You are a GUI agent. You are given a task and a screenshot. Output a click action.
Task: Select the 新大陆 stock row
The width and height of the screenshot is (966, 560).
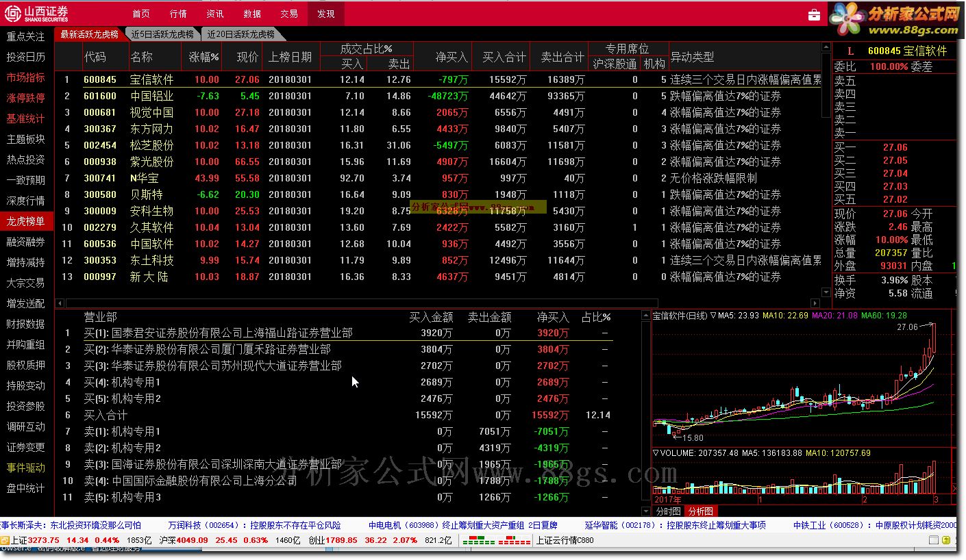tap(438, 277)
